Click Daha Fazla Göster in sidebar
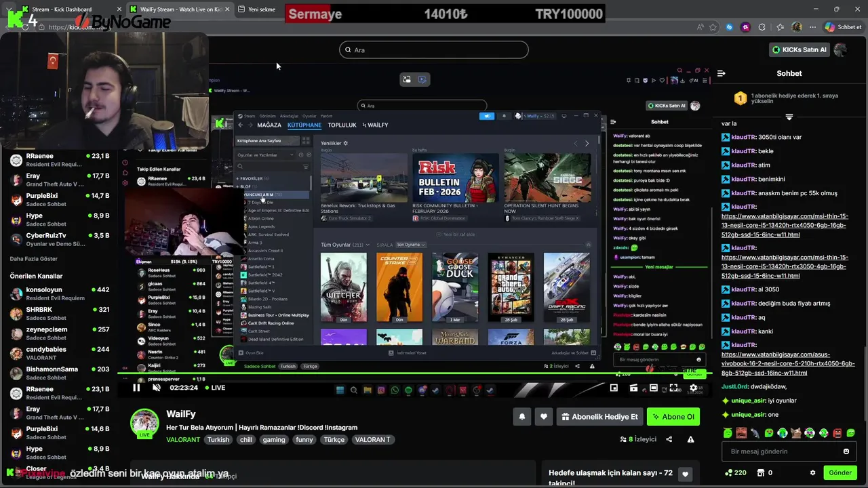This screenshot has width=868, height=488. pyautogui.click(x=33, y=259)
